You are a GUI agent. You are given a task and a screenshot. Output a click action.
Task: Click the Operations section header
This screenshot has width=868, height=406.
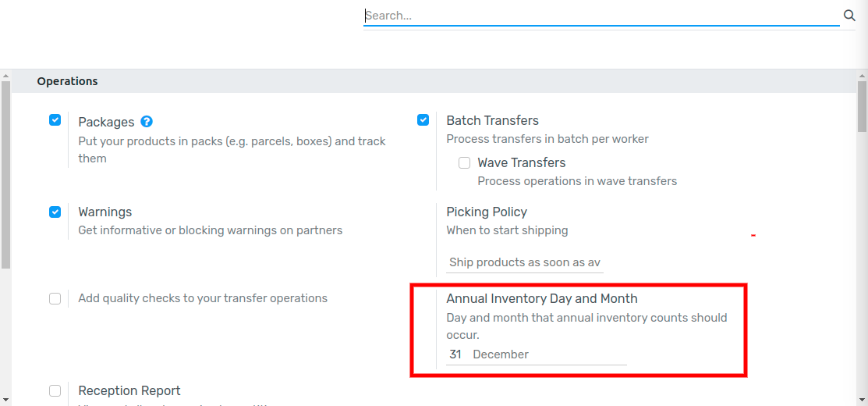68,81
